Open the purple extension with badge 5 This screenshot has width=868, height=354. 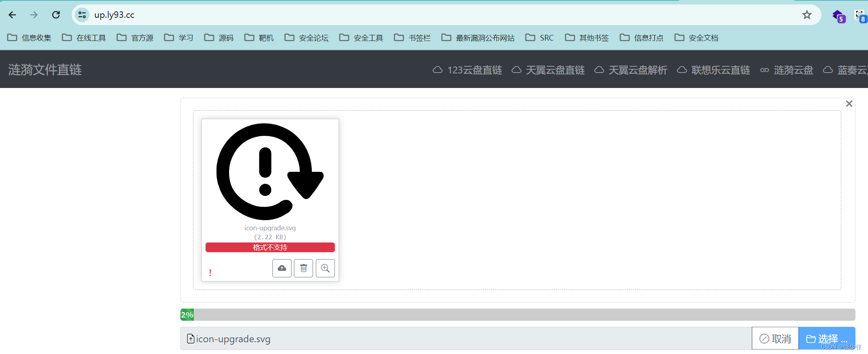pos(838,16)
